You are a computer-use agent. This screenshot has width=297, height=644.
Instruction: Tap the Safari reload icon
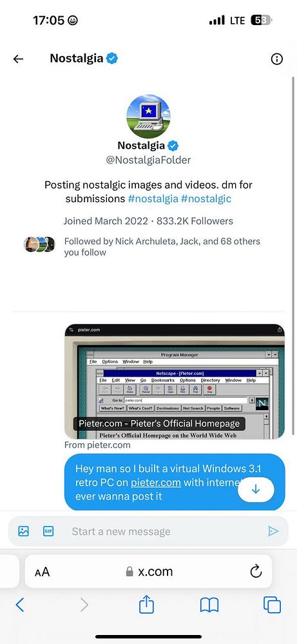click(256, 571)
